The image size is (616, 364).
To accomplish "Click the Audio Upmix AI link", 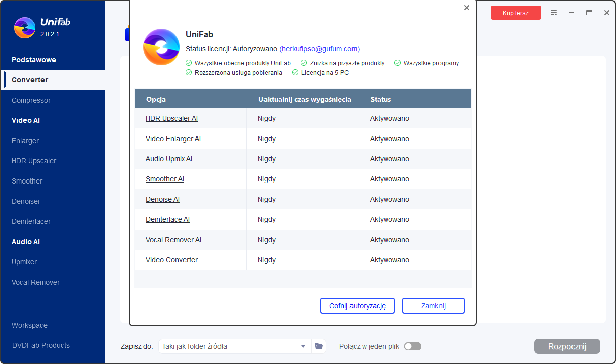I will (x=169, y=159).
